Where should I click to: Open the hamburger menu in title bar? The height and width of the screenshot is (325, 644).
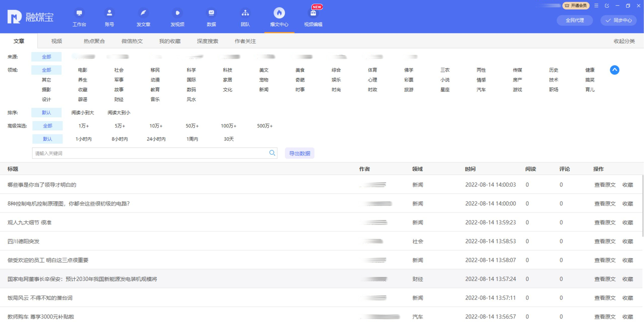596,6
